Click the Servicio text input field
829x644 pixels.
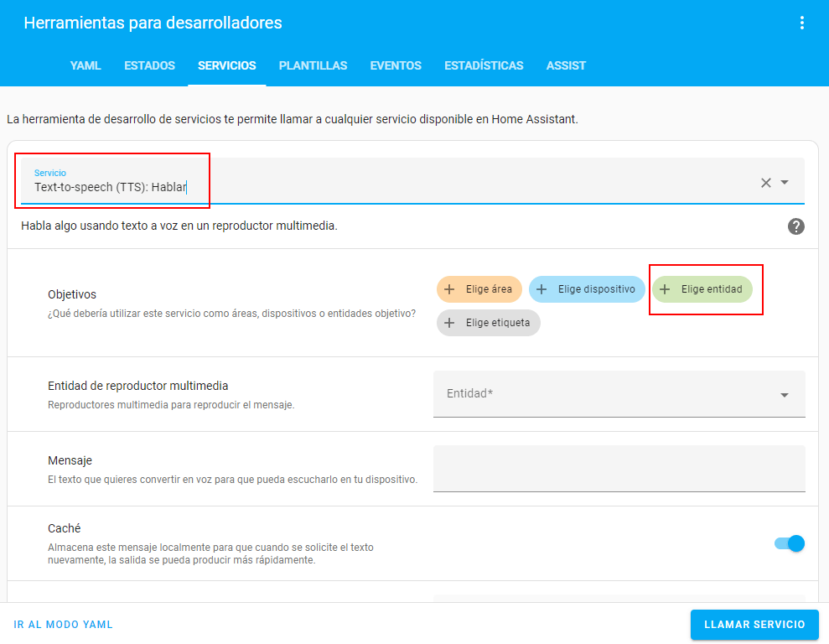pyautogui.click(x=386, y=186)
